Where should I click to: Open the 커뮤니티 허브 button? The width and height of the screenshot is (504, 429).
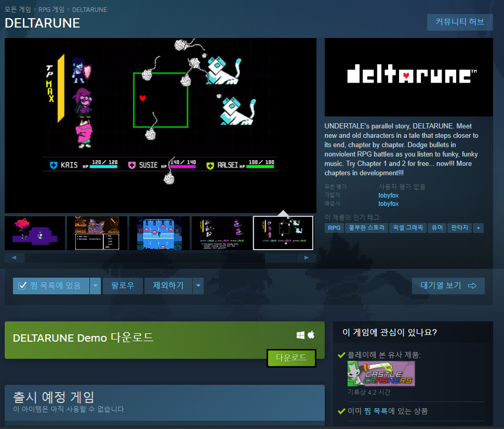(460, 22)
